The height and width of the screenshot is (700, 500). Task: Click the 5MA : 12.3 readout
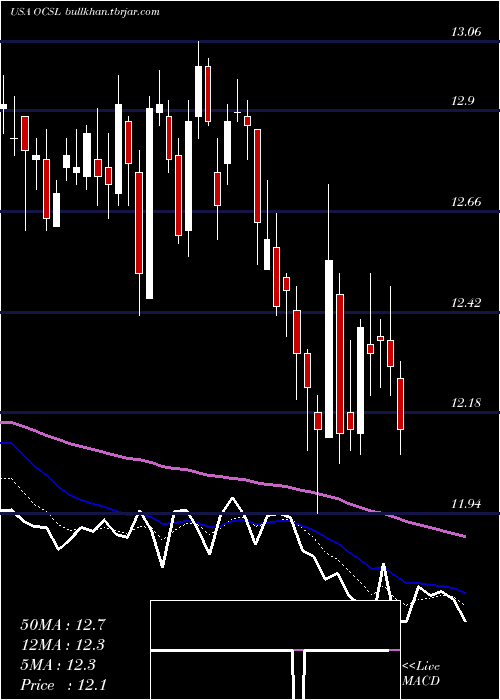[58, 664]
